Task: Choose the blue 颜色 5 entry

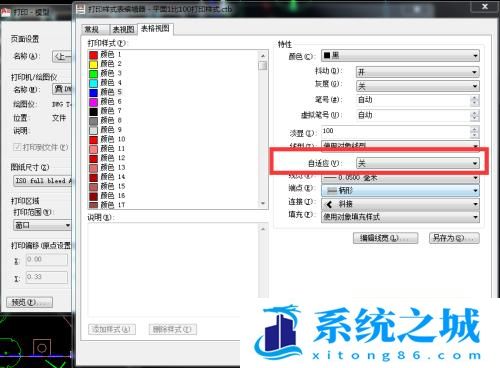Action: coord(106,92)
